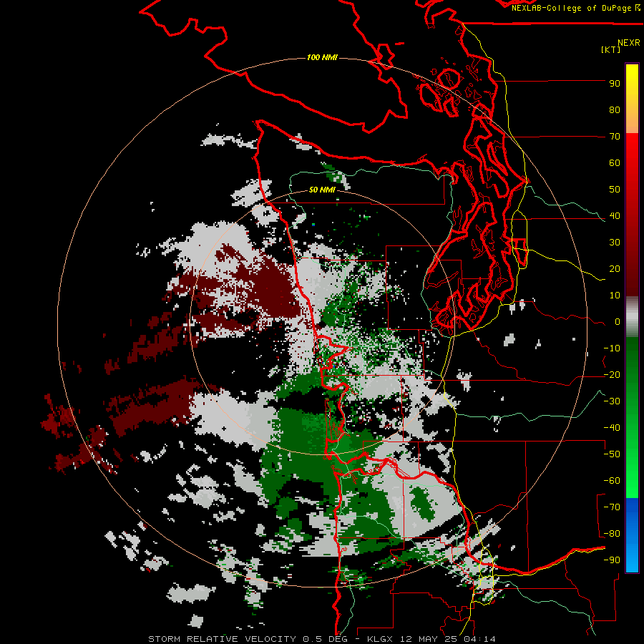Viewport: 644px width, 644px height.
Task: Click the 40 value on velocity scale
Action: (x=615, y=216)
